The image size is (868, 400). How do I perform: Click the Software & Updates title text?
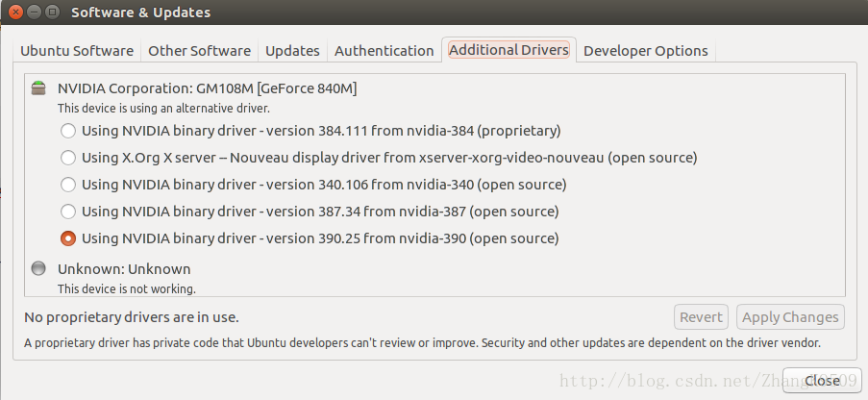point(140,12)
